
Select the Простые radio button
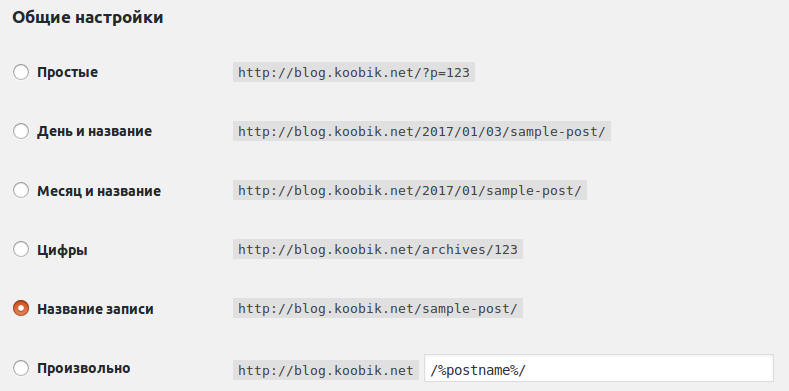tap(21, 72)
